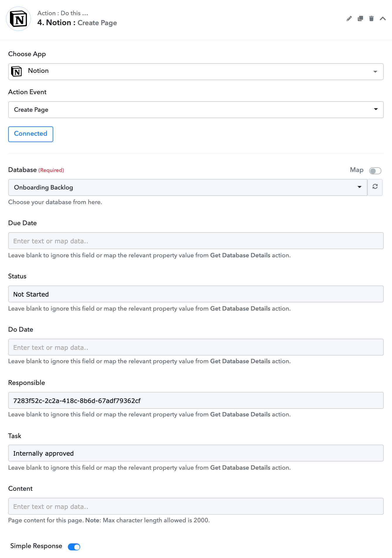Delete step using the trash icon

pyautogui.click(x=372, y=19)
